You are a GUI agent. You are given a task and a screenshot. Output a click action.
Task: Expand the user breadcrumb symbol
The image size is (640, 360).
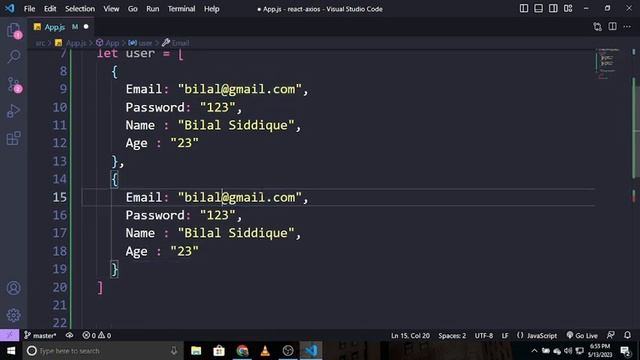pos(140,43)
